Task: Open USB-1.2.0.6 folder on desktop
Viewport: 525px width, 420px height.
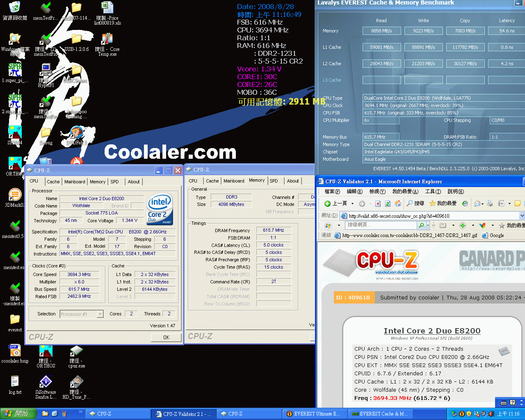Action: pos(76,42)
